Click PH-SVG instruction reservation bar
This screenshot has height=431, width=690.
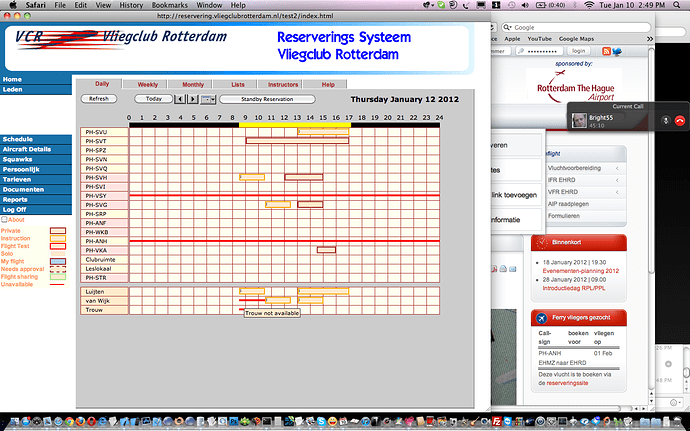click(278, 205)
